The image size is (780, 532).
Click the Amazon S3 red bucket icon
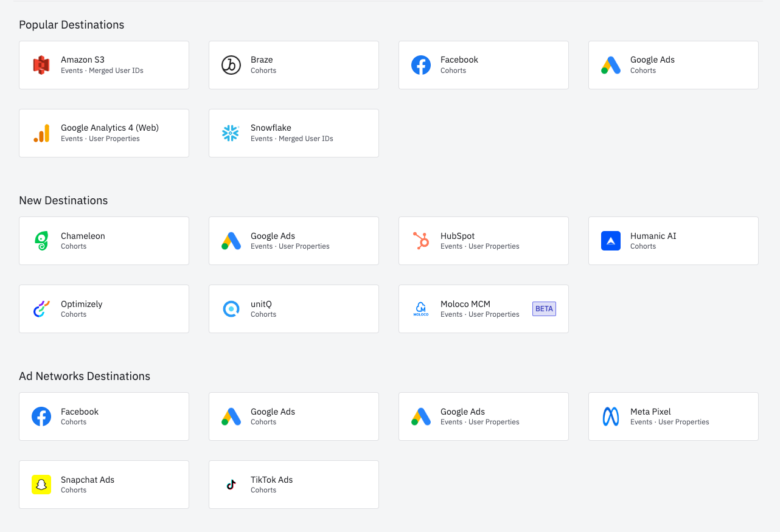click(x=41, y=65)
